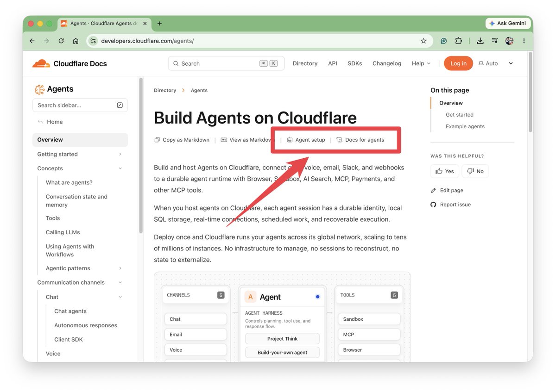This screenshot has width=556, height=392.
Task: Click the docs Search field
Action: pyautogui.click(x=226, y=63)
